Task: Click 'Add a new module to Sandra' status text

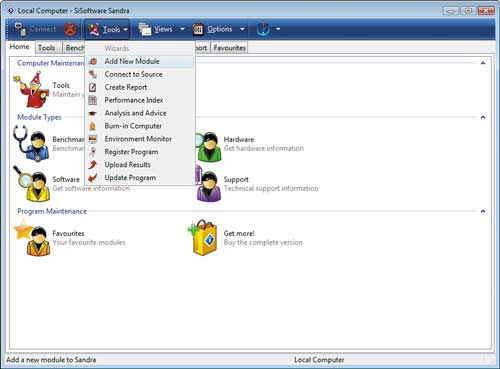Action: (x=51, y=360)
